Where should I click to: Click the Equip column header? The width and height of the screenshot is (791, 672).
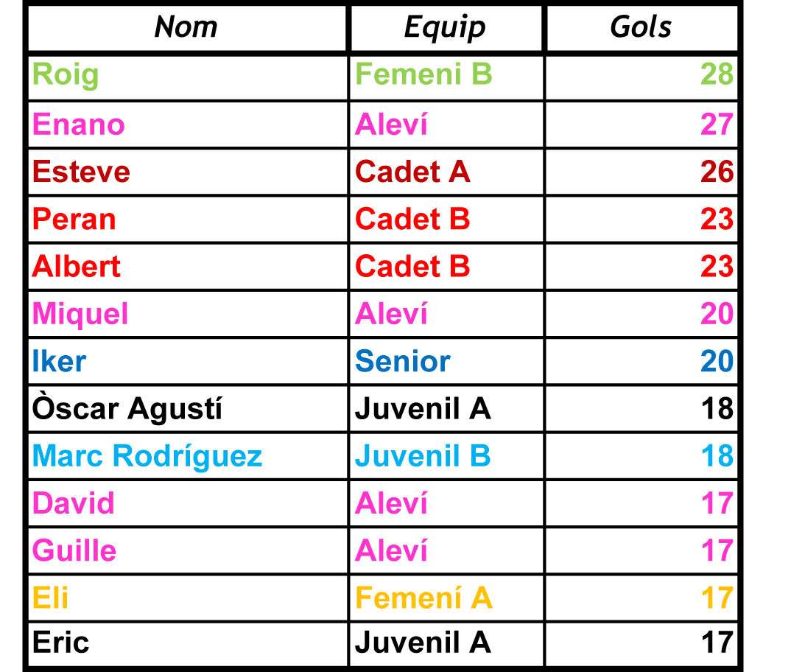[446, 28]
